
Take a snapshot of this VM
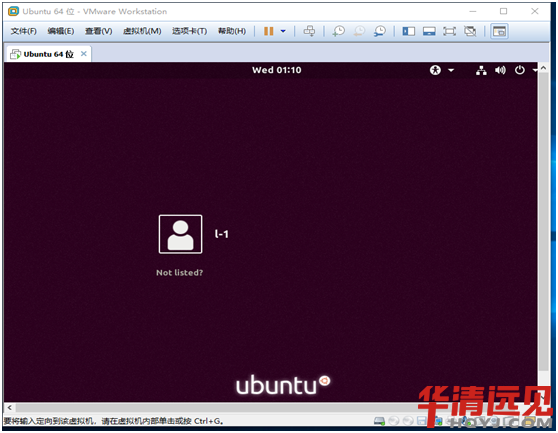pos(338,31)
